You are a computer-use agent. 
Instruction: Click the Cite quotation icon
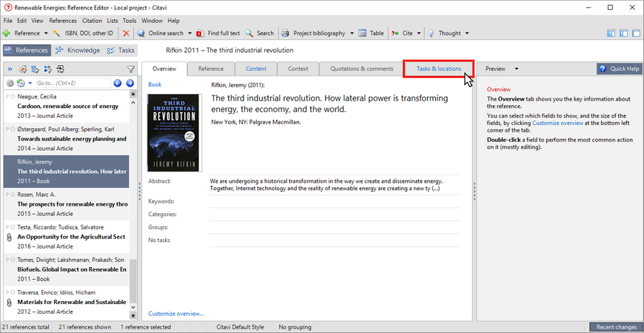pos(395,33)
